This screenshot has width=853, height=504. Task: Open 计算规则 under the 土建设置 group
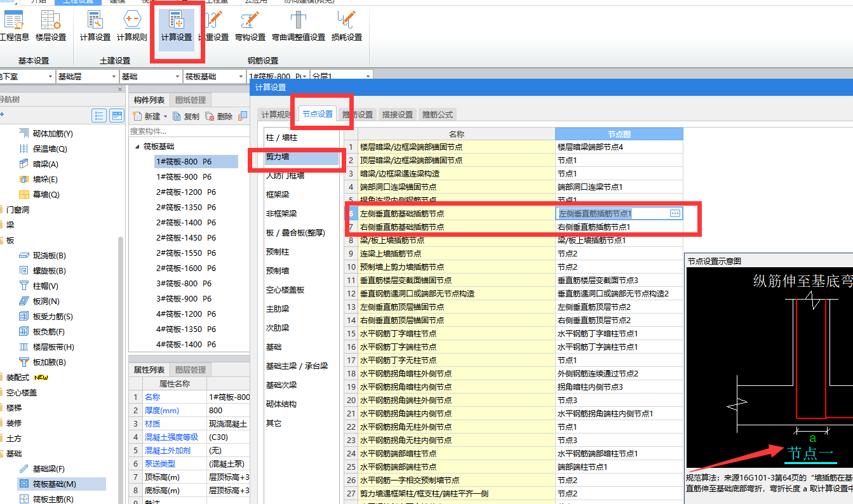click(x=132, y=27)
